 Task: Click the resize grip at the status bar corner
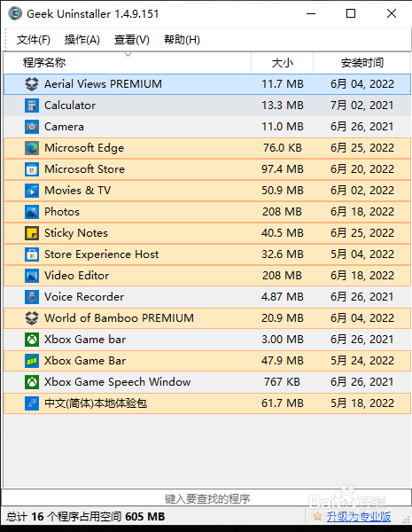[406, 520]
